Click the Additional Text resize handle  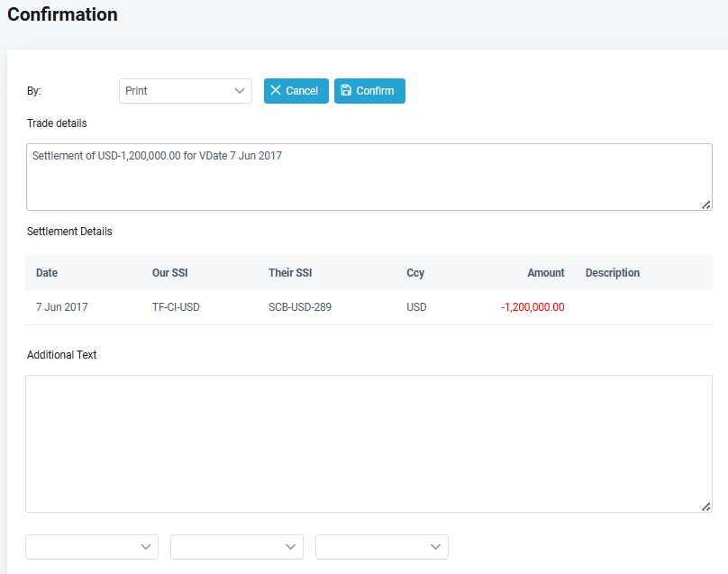click(x=706, y=506)
